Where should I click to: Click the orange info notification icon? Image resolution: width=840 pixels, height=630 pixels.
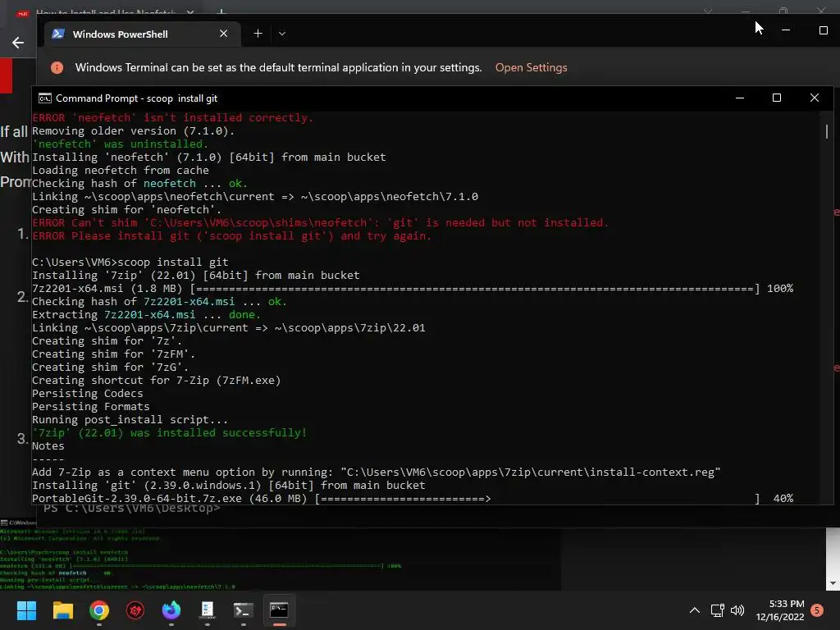pyautogui.click(x=57, y=67)
